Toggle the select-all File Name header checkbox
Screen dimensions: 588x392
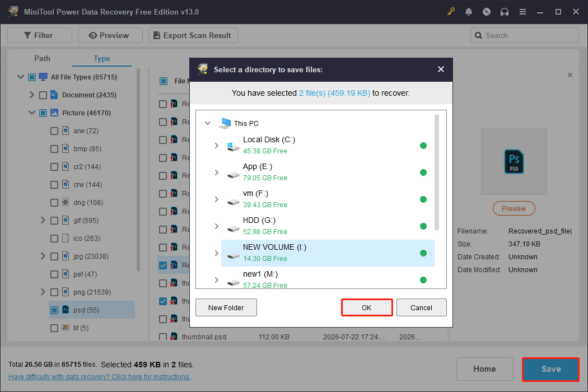(x=164, y=81)
